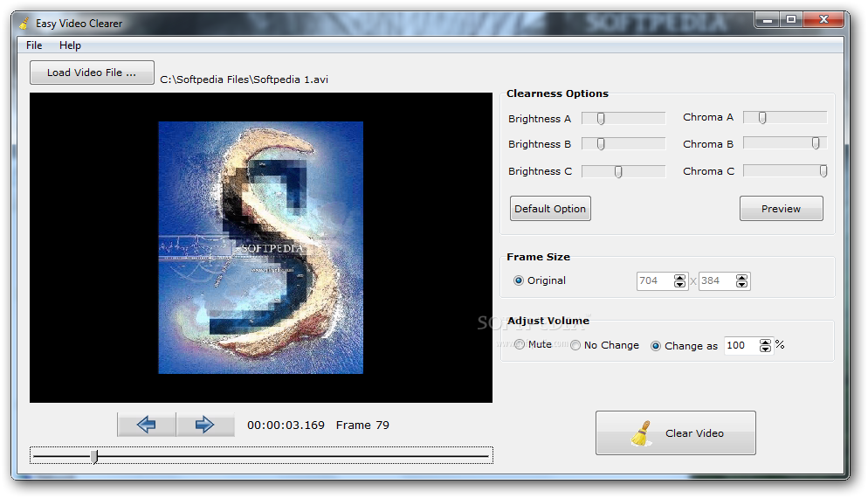Increase frame width with spinner up arrow

pos(679,278)
